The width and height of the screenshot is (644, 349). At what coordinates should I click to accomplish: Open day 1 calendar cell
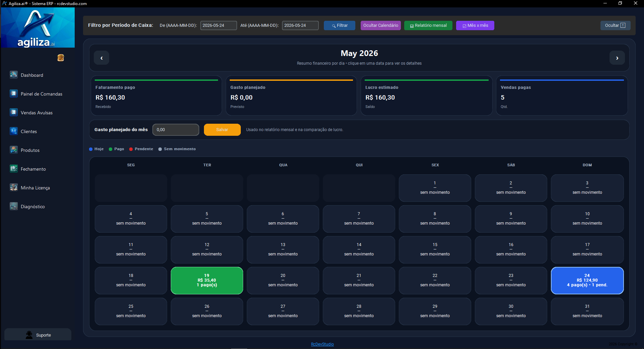[x=435, y=188]
